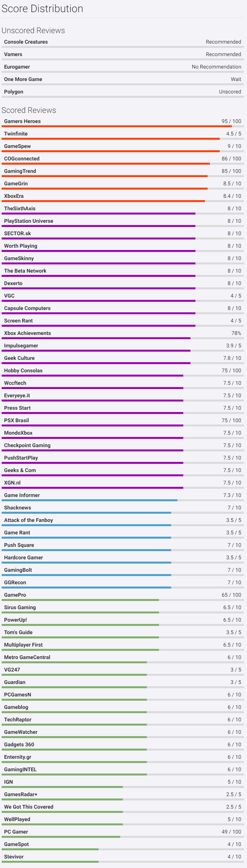This screenshot has width=247, height=868.
Task: Open the Guardian review link
Action: point(14,682)
